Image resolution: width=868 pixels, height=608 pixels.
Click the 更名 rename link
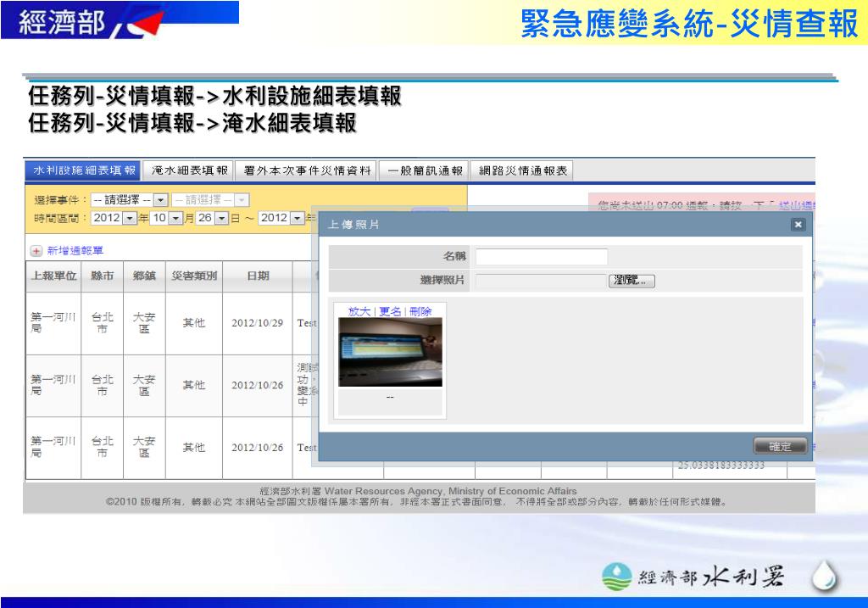coord(390,312)
